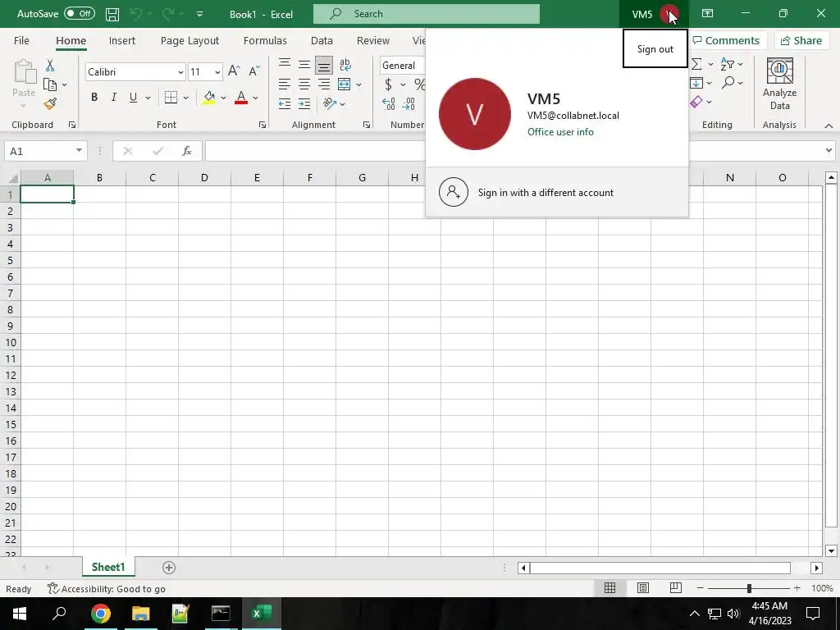Add a new sheet with plus icon
Screen dimensions: 840x630
[x=169, y=568]
